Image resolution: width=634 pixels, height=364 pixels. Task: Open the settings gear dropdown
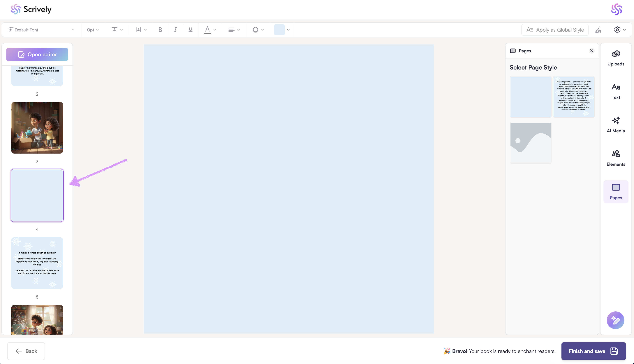click(x=620, y=30)
